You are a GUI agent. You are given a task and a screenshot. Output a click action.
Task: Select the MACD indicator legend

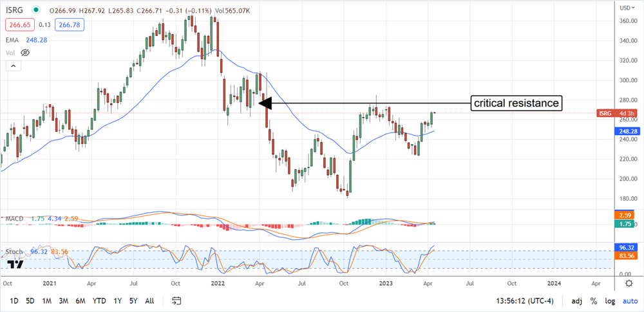point(14,219)
